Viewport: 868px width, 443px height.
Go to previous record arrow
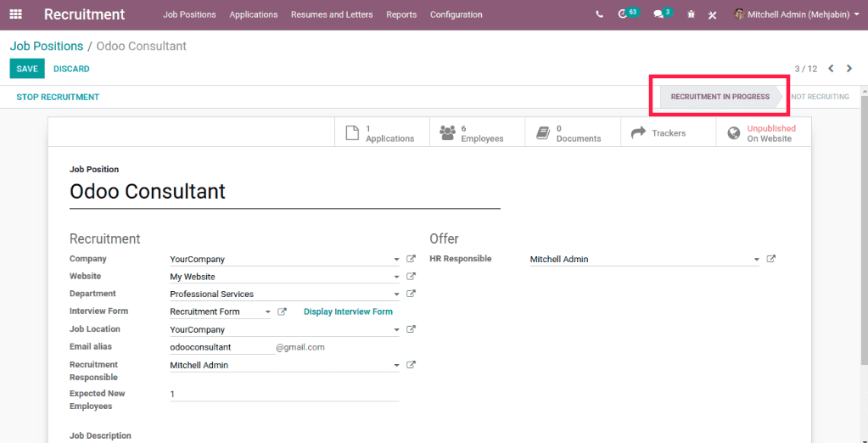(x=831, y=69)
